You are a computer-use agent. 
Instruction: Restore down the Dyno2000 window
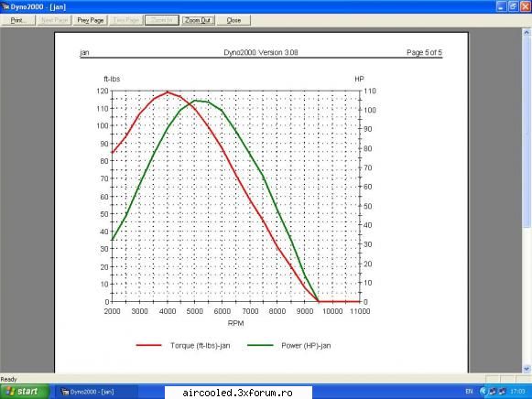coord(513,6)
